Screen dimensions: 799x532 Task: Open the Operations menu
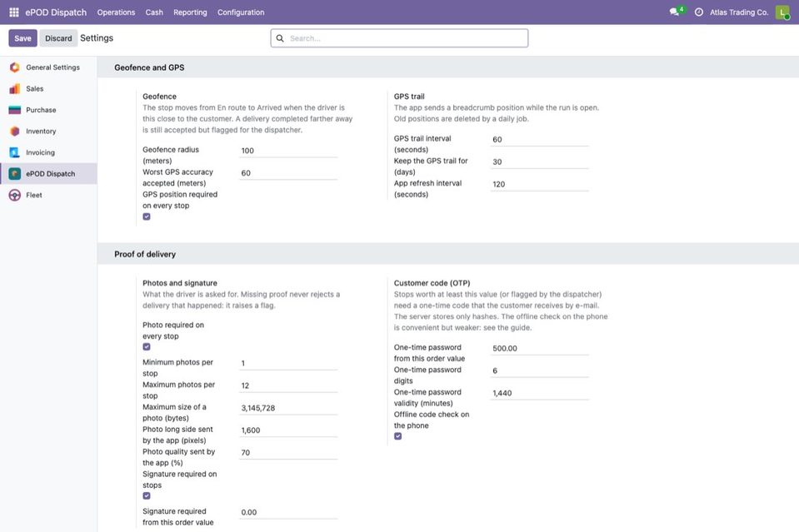(x=116, y=12)
